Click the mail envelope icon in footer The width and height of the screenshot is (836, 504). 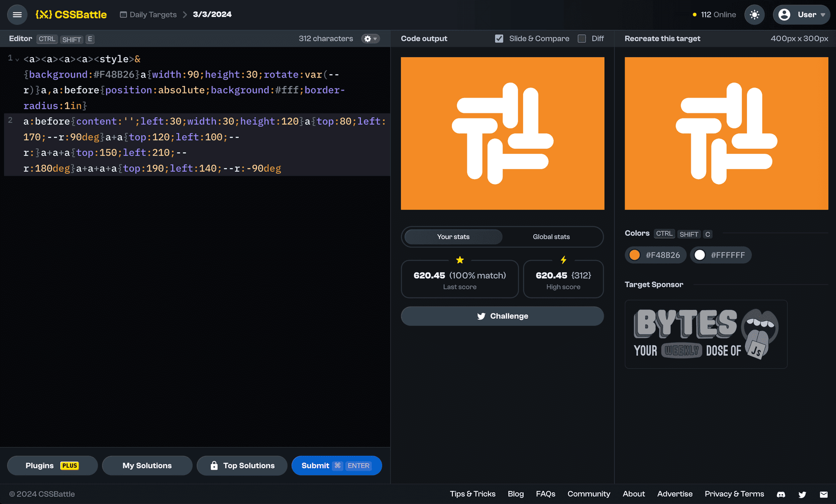pos(824,494)
